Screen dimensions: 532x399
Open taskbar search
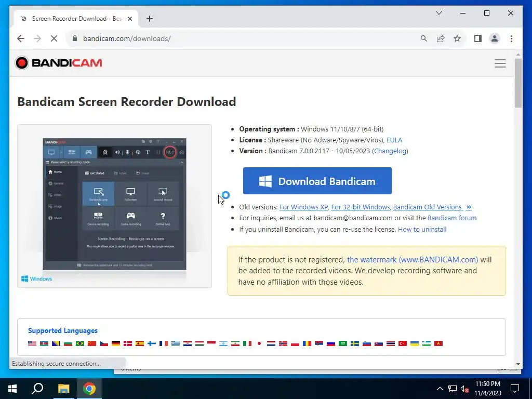[37, 389]
